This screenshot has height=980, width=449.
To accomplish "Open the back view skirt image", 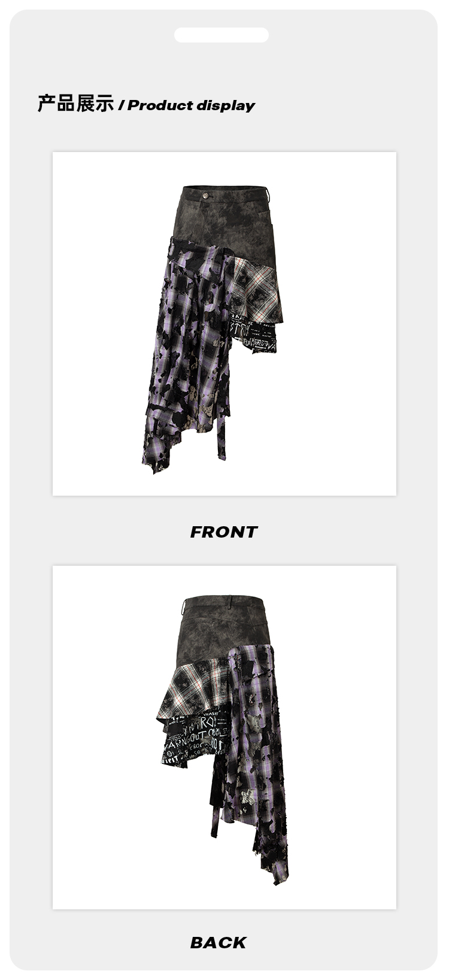I will click(224, 738).
